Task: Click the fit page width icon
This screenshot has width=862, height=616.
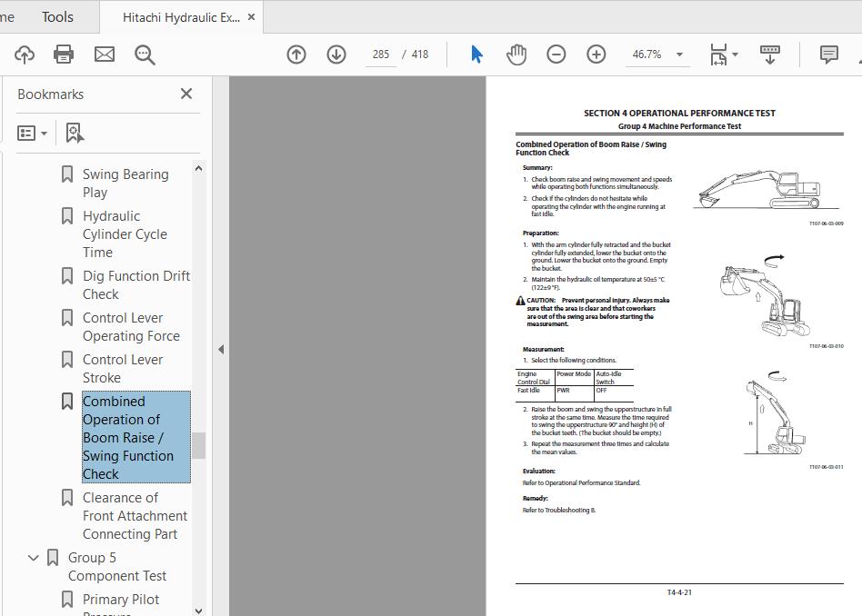Action: click(x=718, y=55)
